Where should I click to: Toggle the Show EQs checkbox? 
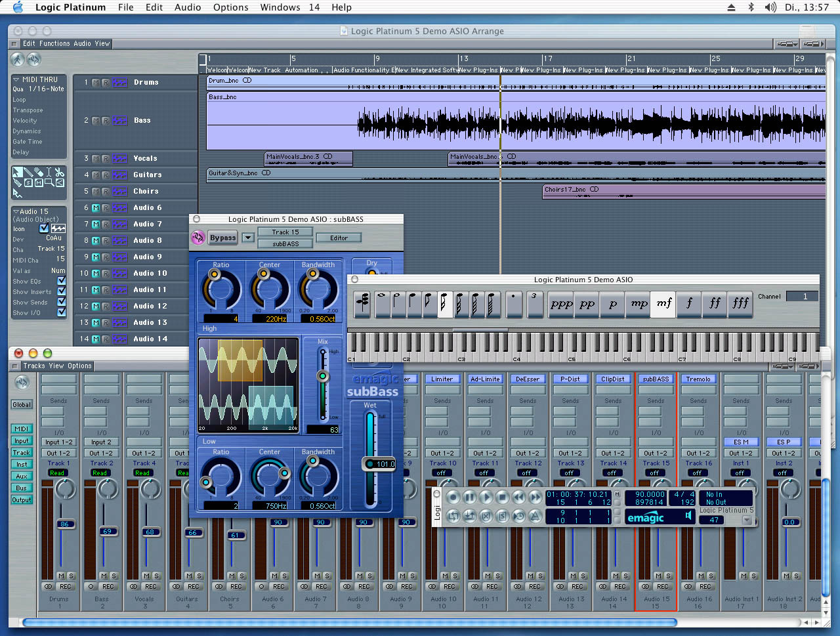pyautogui.click(x=62, y=281)
